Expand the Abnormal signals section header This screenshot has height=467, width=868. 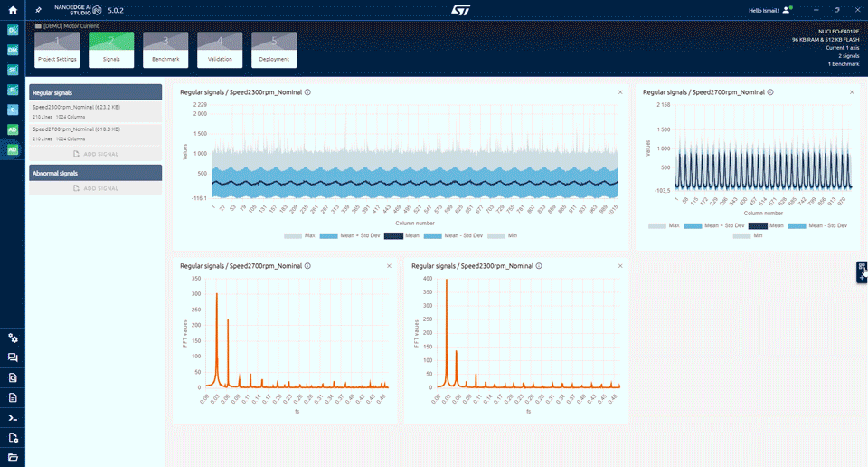click(95, 172)
